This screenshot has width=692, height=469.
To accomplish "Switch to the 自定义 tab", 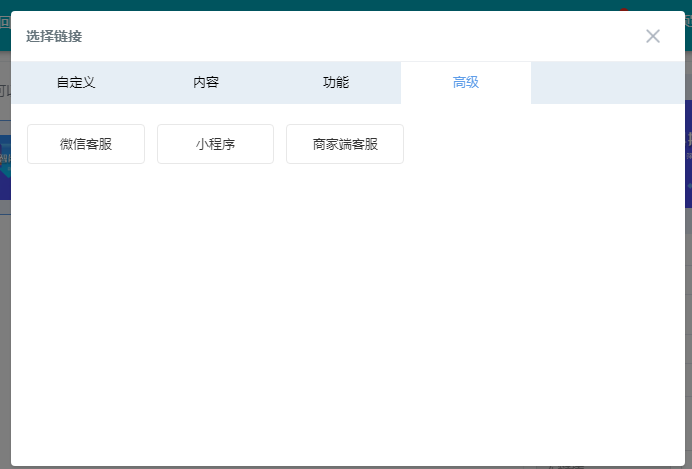I will (x=76, y=83).
